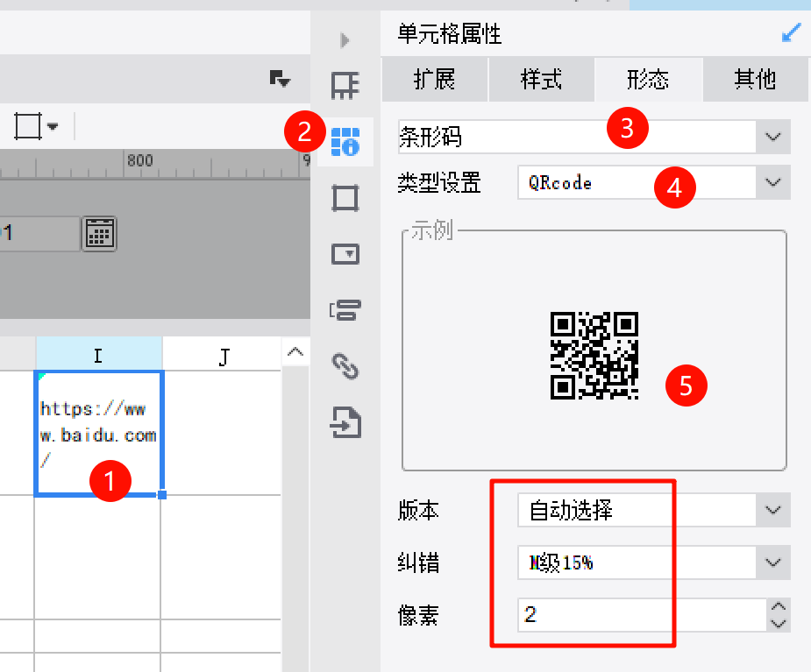This screenshot has width=811, height=672.
Task: Switch to the 样式 tab
Action: [x=542, y=80]
